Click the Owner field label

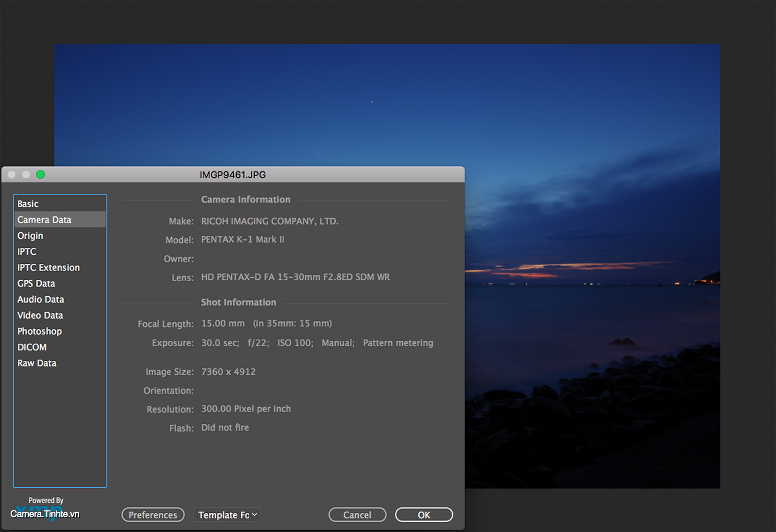click(178, 259)
